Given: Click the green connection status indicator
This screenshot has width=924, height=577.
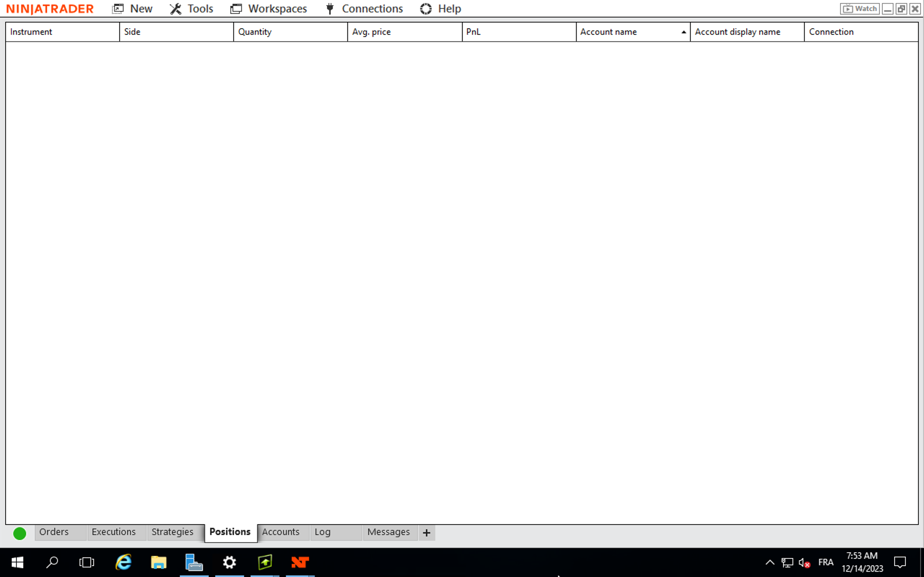Looking at the screenshot, I should 20,533.
